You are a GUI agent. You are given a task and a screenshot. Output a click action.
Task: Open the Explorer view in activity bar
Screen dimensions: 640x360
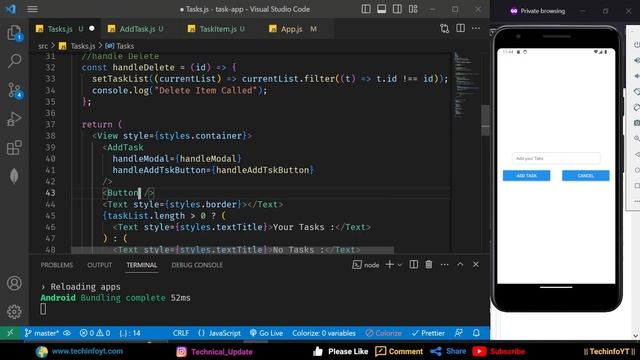pos(14,33)
